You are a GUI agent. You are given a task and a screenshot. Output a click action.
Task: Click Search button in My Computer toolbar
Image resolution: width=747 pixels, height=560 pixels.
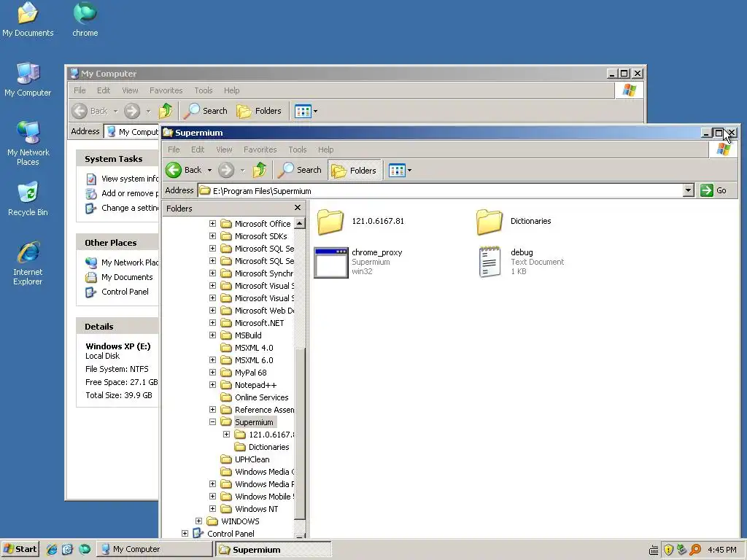[x=206, y=111]
